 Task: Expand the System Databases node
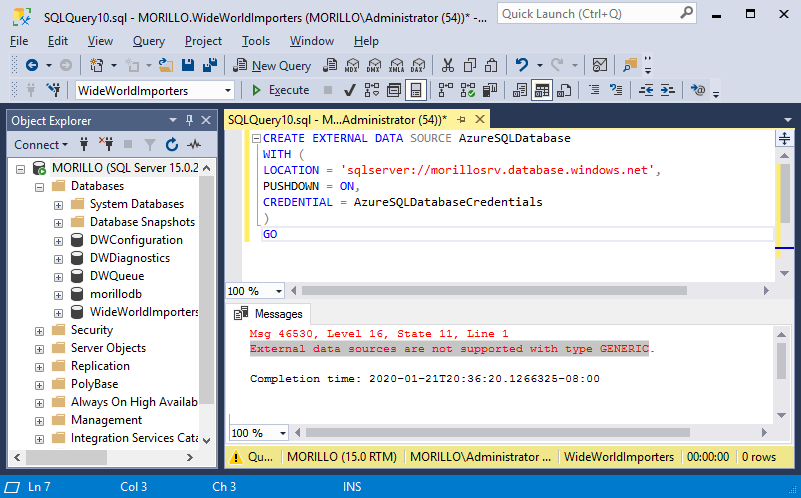click(x=58, y=205)
